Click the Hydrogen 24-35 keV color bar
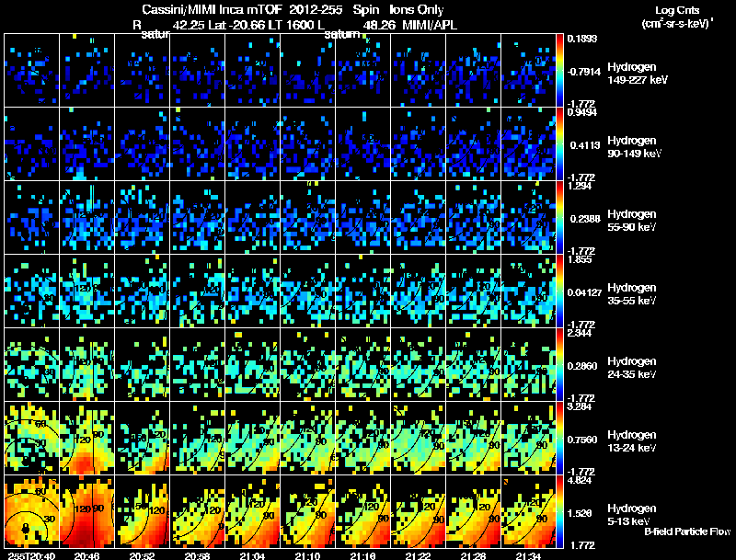Viewport: 736px width, 560px height. 559,364
